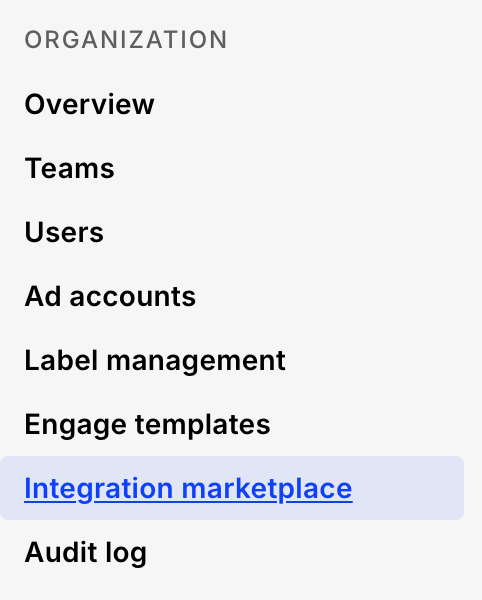
Task: Click the Users navigation link
Action: point(64,232)
